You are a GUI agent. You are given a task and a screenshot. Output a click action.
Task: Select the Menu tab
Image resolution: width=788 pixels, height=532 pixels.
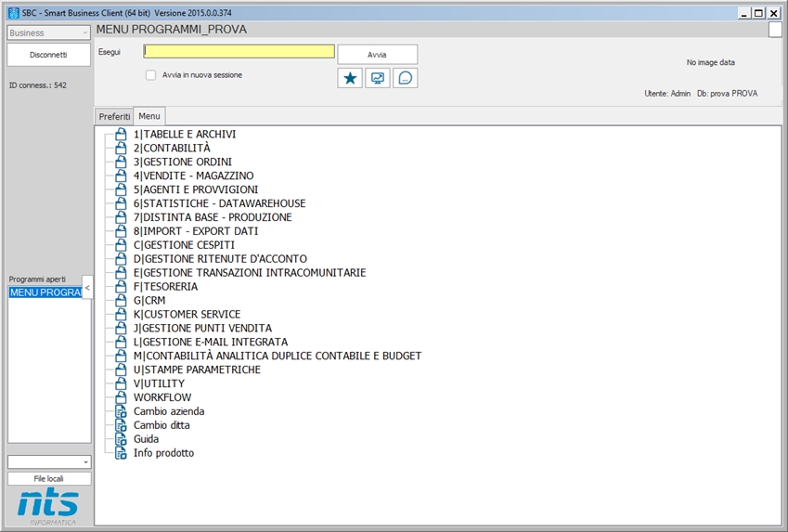click(x=149, y=116)
